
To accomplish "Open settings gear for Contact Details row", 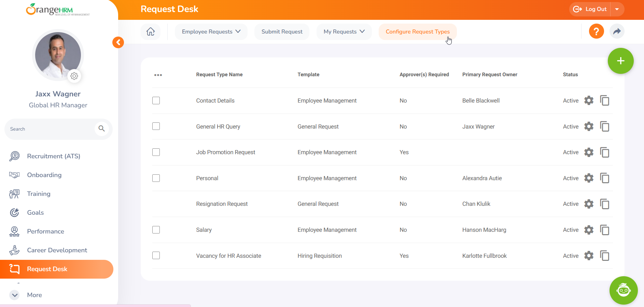I will click(589, 101).
